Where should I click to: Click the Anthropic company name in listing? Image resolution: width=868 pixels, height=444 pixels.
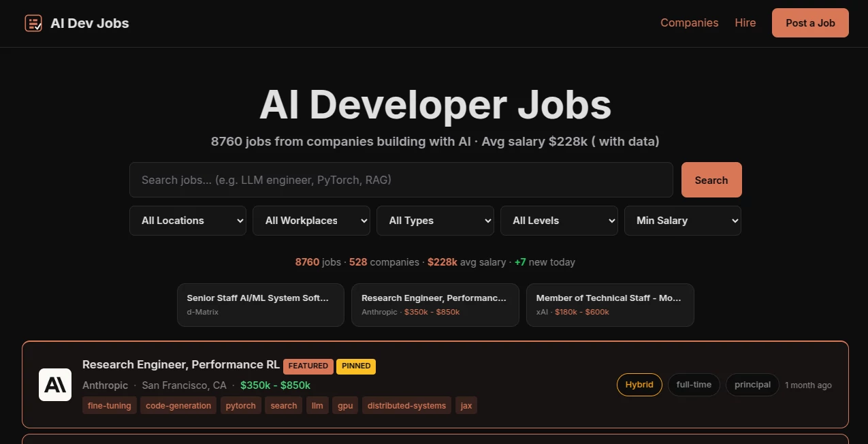pos(105,385)
